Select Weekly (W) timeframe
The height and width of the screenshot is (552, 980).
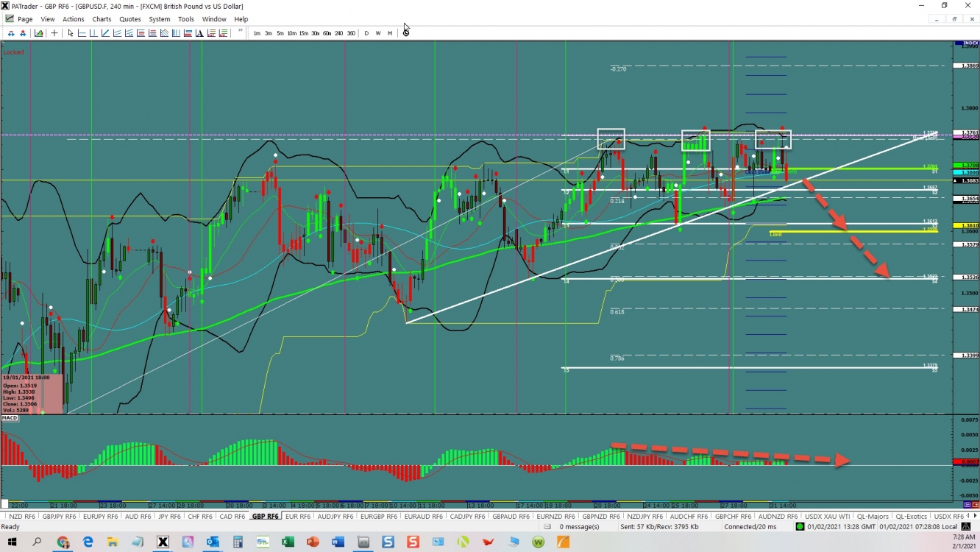(378, 33)
